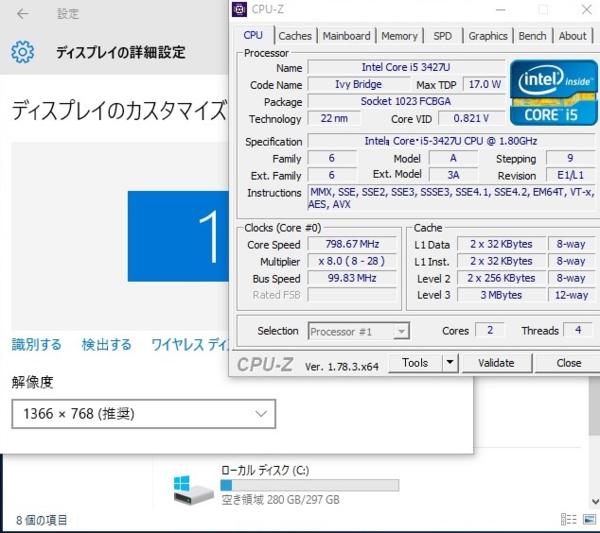Image resolution: width=600 pixels, height=533 pixels.
Task: Close the CPU-Z window with X
Action: [x=587, y=10]
